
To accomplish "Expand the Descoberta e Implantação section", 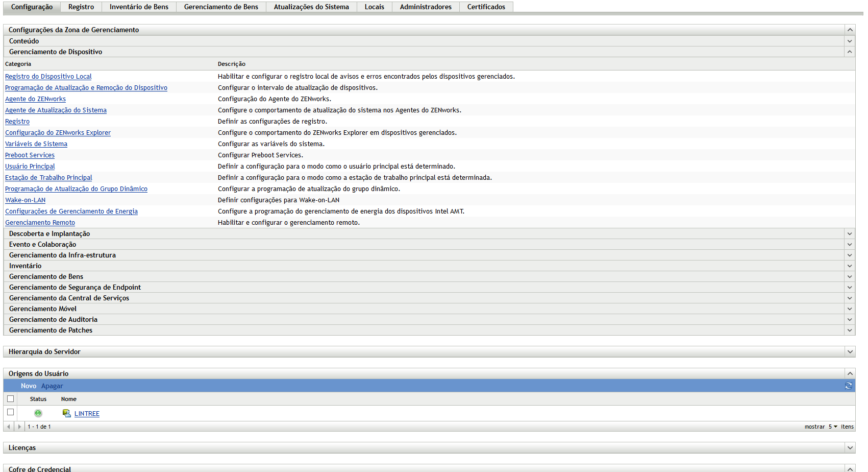I will pyautogui.click(x=850, y=234).
